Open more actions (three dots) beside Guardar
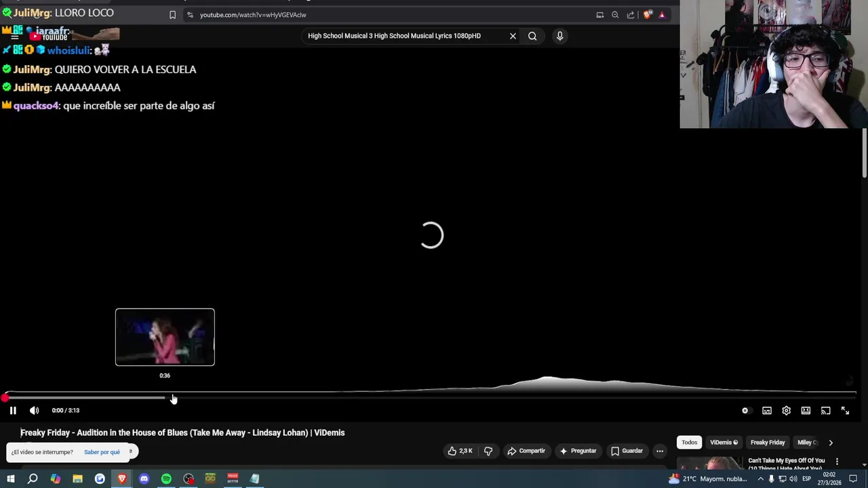 [x=660, y=451]
